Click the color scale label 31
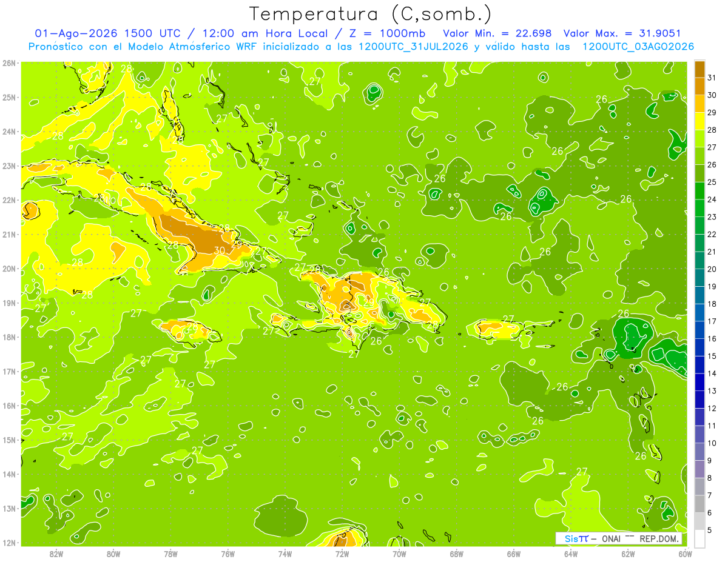 point(712,78)
